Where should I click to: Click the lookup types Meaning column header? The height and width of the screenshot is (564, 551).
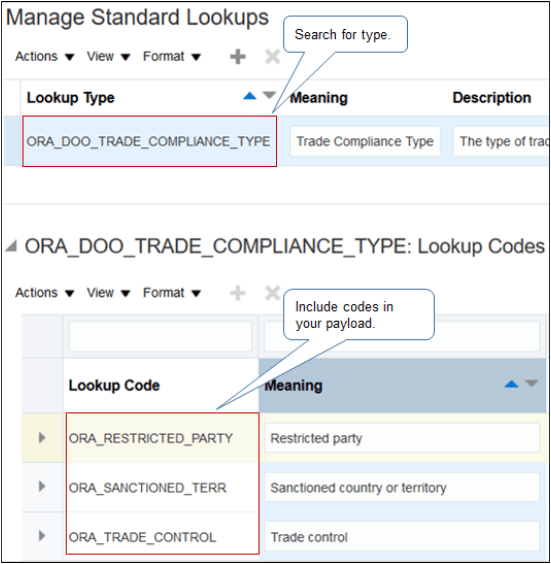pos(319,98)
